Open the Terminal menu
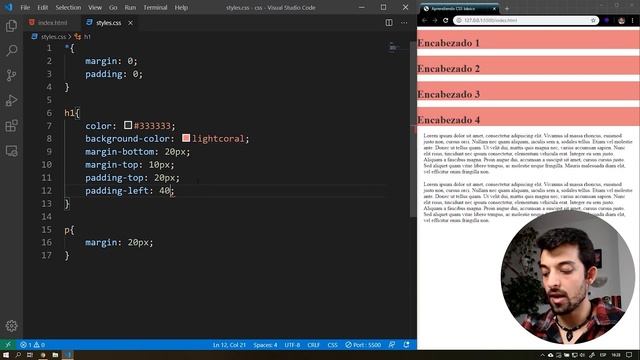This screenshot has height=360, width=640. click(x=155, y=7)
